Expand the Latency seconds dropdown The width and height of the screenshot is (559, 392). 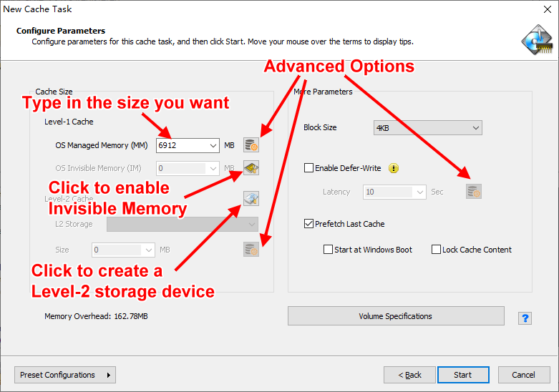[x=420, y=192]
